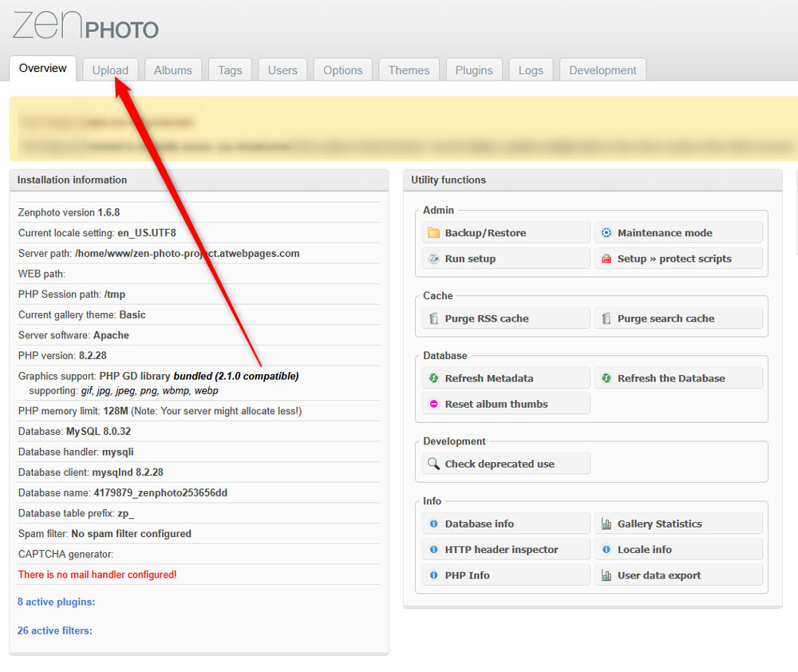Expand the 26 active filters list

point(54,630)
